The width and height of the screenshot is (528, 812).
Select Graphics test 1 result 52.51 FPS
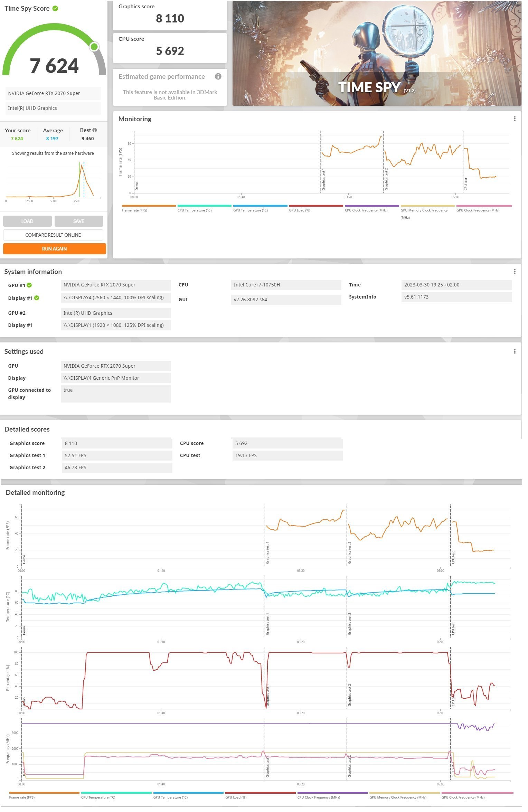tap(117, 455)
